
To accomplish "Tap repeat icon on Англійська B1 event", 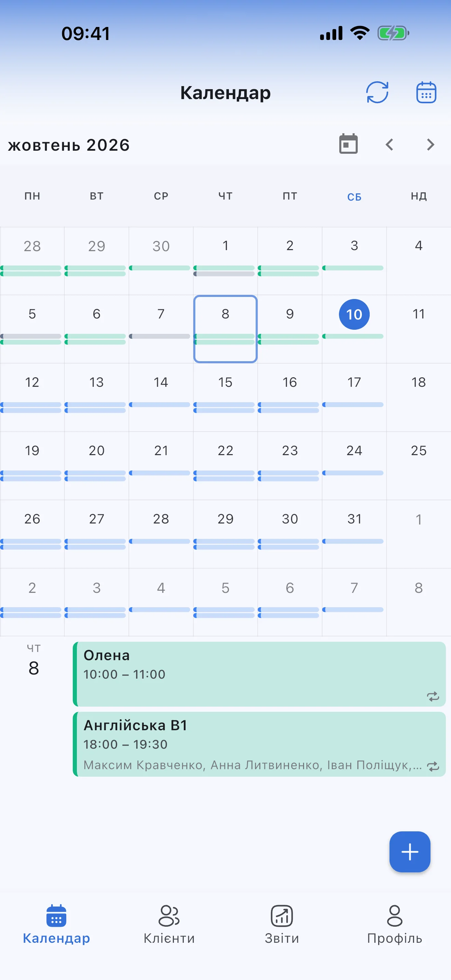I will pyautogui.click(x=433, y=766).
